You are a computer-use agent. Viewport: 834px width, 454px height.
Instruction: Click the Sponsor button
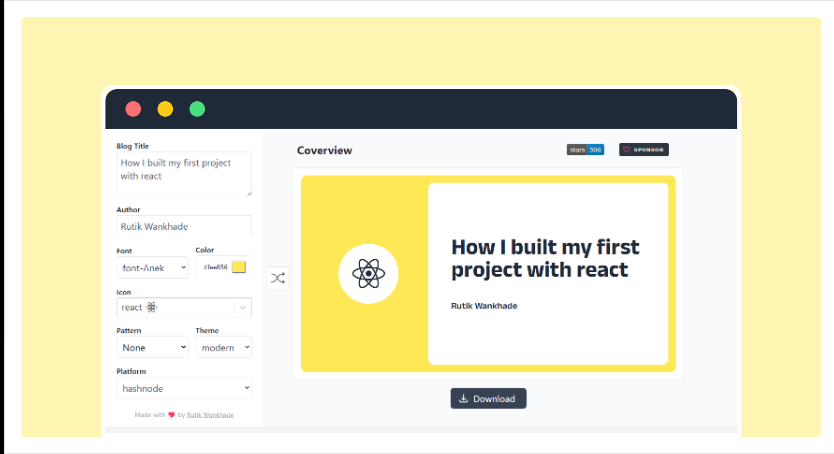[644, 150]
